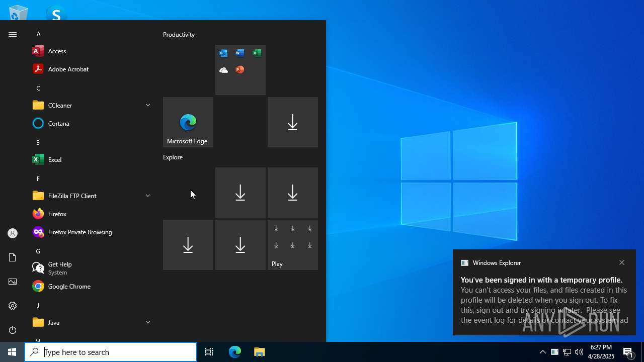Viewport: 644px width, 362px height.
Task: Click letter E section header
Action: click(x=38, y=143)
